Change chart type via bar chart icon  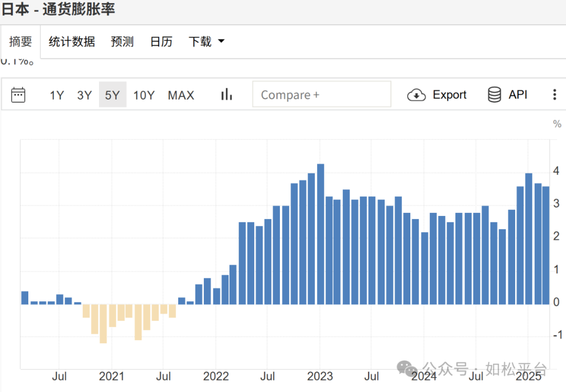point(226,94)
